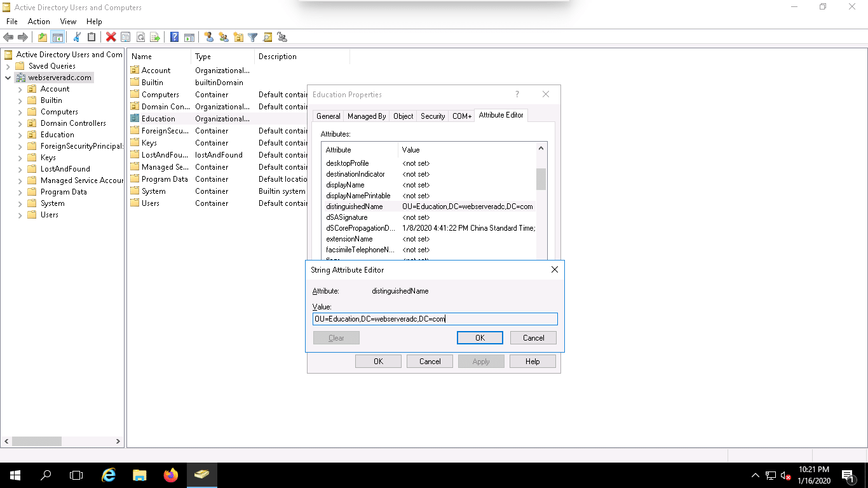868x488 pixels.
Task: Click inside the Value text field
Action: pos(435,319)
